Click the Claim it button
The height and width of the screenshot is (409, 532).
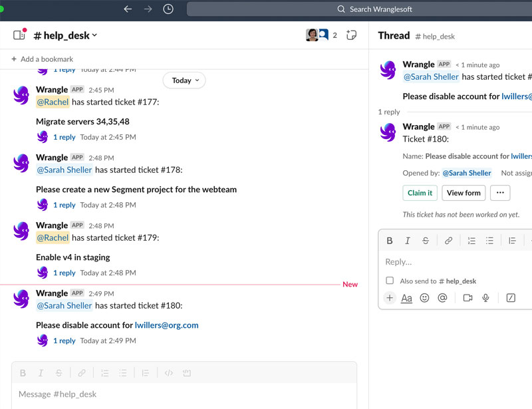pos(420,193)
